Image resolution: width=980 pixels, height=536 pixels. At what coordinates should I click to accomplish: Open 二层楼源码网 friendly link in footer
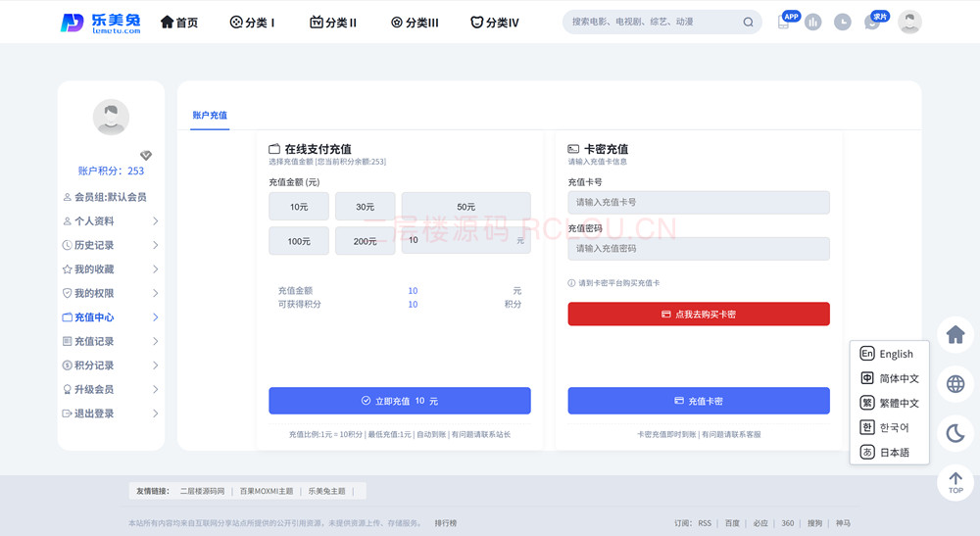coord(202,491)
